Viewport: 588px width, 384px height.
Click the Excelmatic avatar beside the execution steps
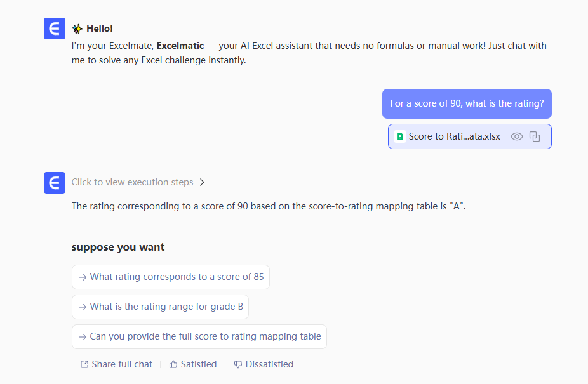(55, 182)
